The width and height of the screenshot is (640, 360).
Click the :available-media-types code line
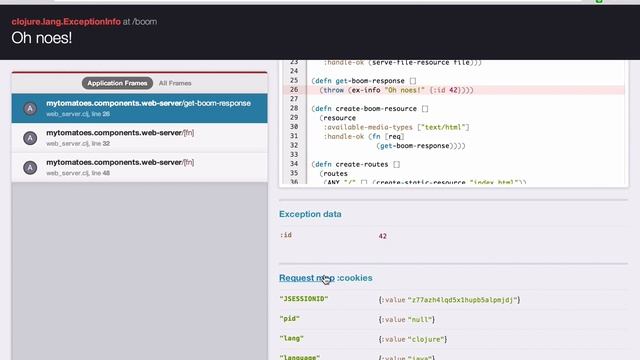tap(396, 127)
